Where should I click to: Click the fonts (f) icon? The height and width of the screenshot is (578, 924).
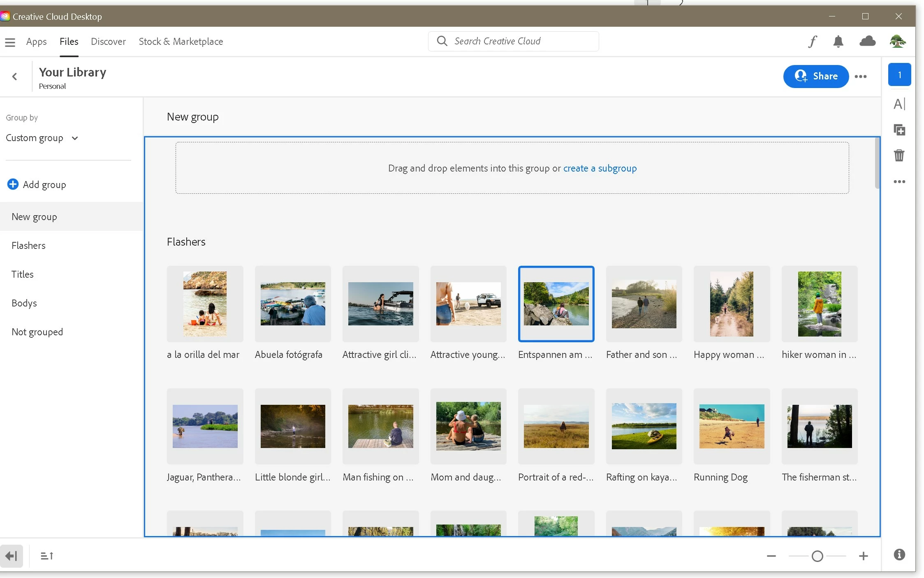tap(812, 42)
